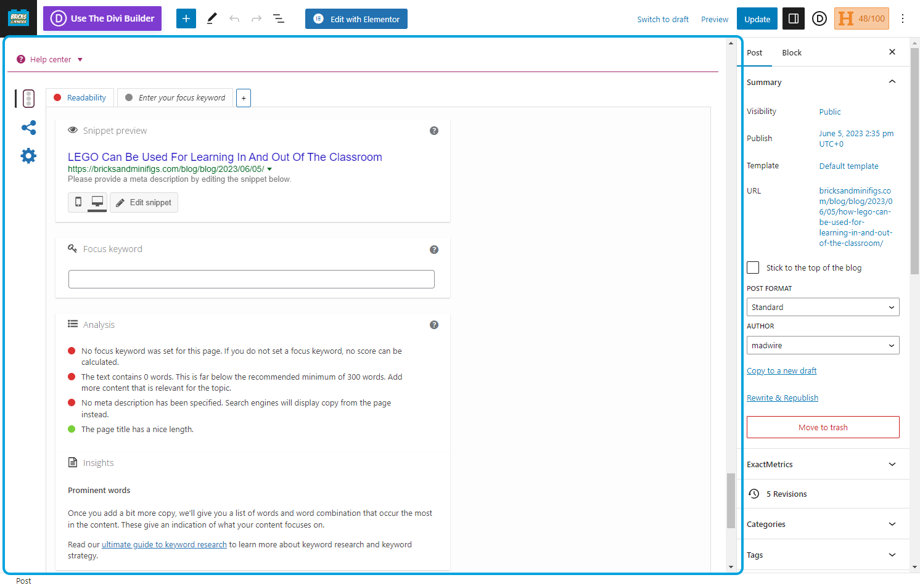Click the focus keyword key icon
Image resolution: width=920 pixels, height=588 pixels.
73,248
